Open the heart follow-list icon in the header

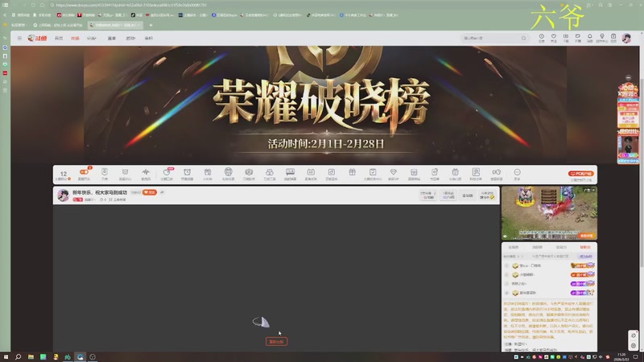coord(553,38)
